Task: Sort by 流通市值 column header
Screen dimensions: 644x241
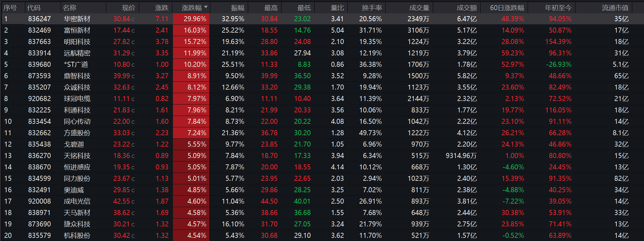Action: pyautogui.click(x=615, y=8)
